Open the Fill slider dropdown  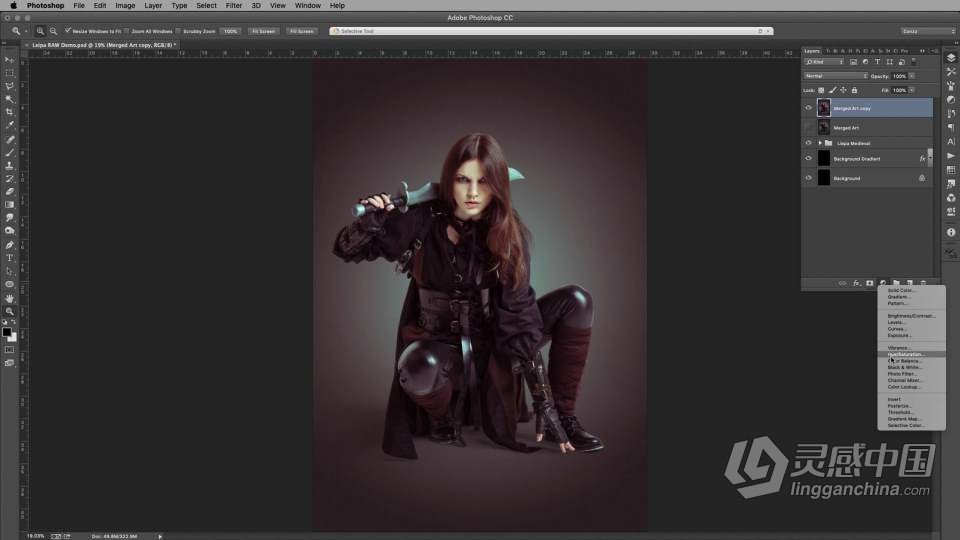click(x=912, y=90)
